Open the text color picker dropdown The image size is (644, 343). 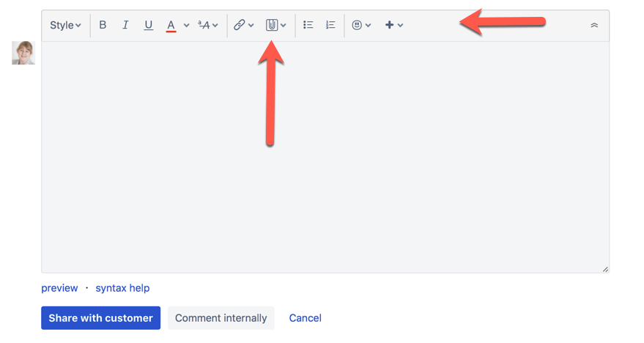click(x=187, y=26)
